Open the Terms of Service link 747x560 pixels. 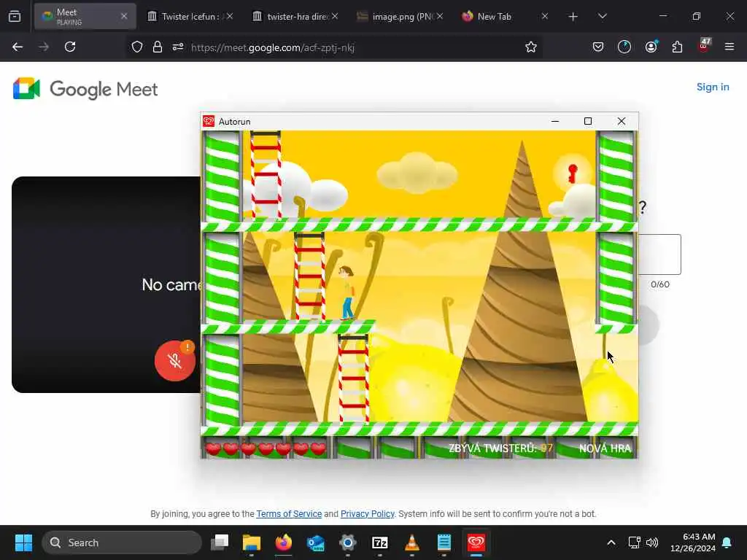(x=289, y=514)
